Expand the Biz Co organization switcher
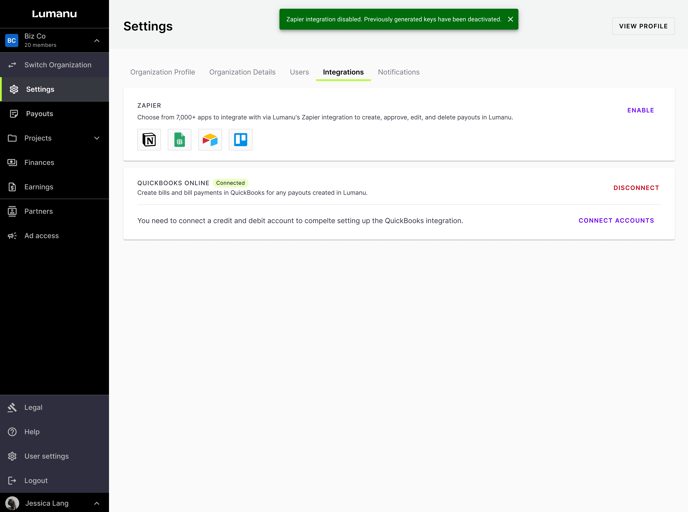This screenshot has width=688, height=512. (96, 41)
